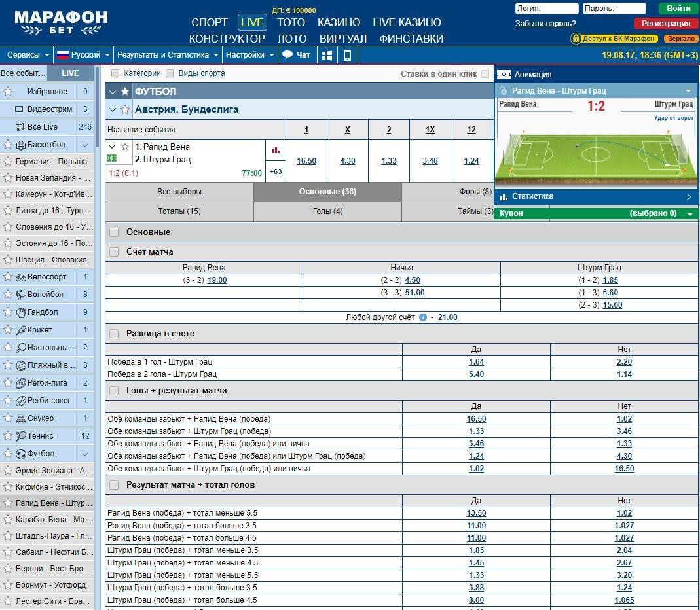Click the Снукер triangle icon
The width and height of the screenshot is (700, 610).
21,418
